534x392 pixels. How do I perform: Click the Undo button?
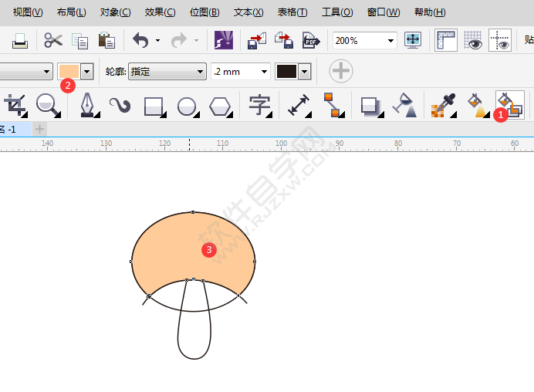point(140,40)
